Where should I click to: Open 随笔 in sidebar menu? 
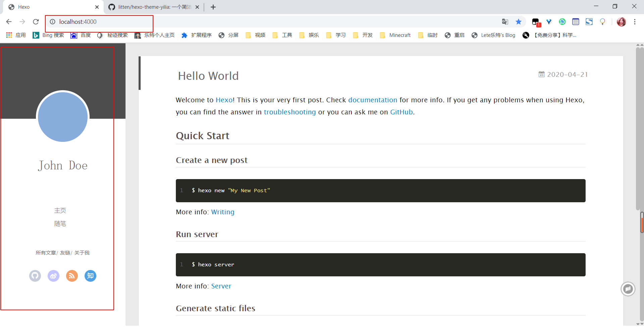click(60, 224)
